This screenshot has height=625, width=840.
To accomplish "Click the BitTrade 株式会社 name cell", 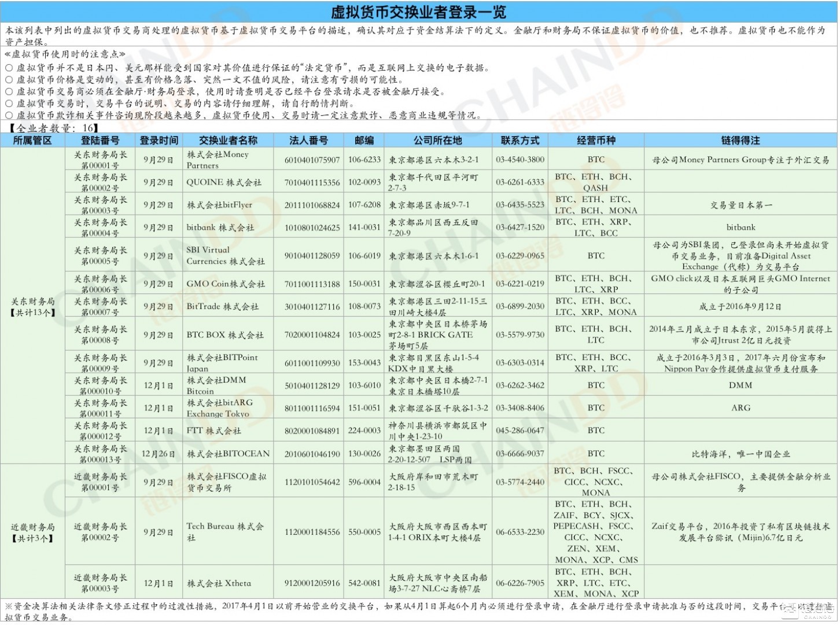I will coord(228,306).
